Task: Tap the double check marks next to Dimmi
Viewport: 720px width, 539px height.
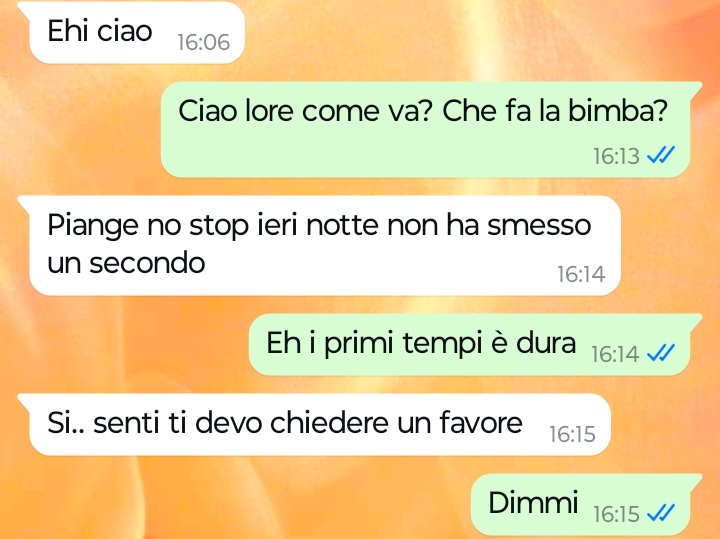Action: (x=661, y=513)
